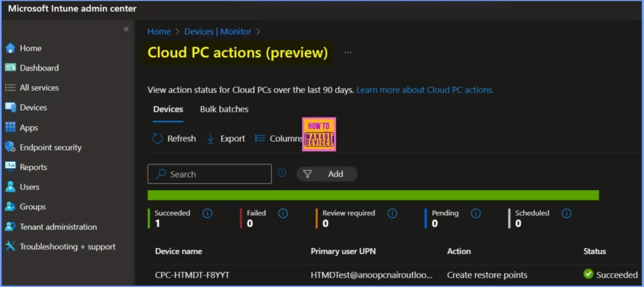Sort by Action column header
The height and width of the screenshot is (287, 644).
coord(458,251)
